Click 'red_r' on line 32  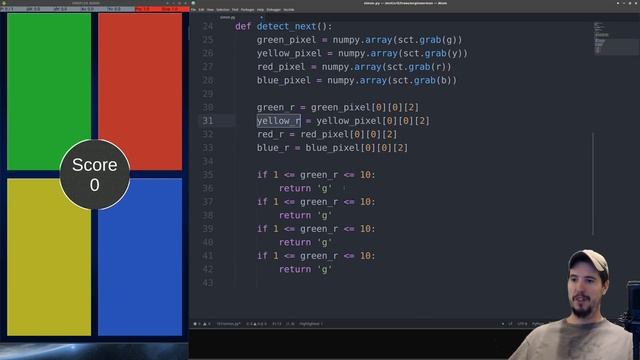[270, 134]
